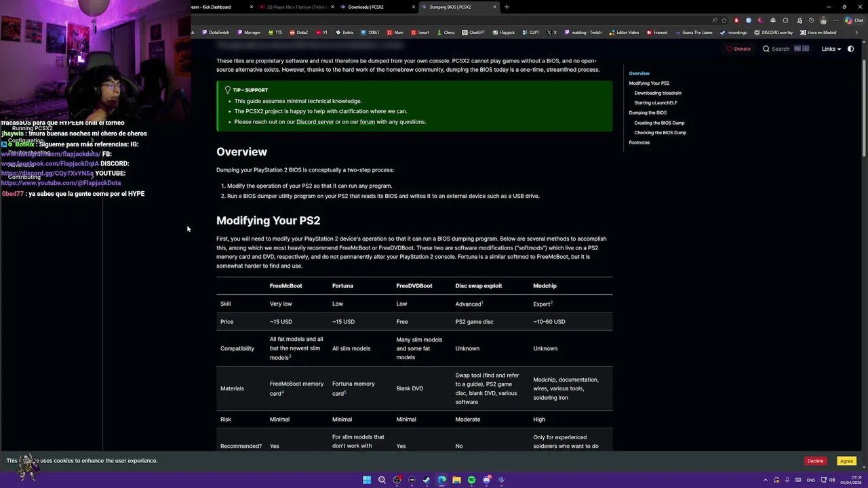Open the Copilot Chat button
868x488 pixels.
[x=855, y=20]
